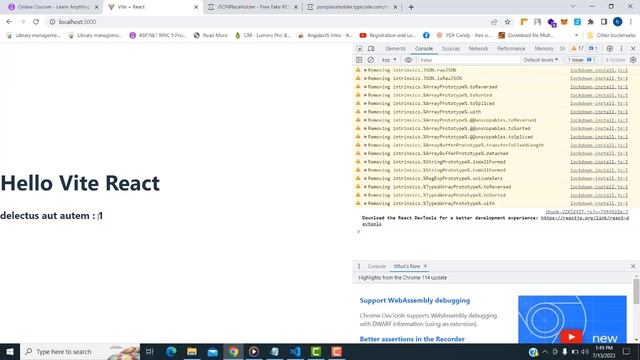Expand the ArrayPrototype.toReversed warning

tap(365, 87)
